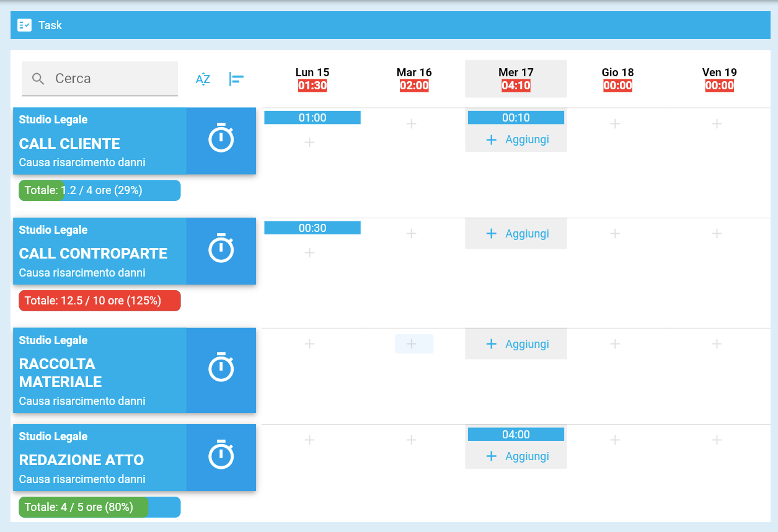Screen dimensions: 778x532
Task: Click stopwatch icon for RACCOLTA MATERIALE
Action: [x=221, y=369]
